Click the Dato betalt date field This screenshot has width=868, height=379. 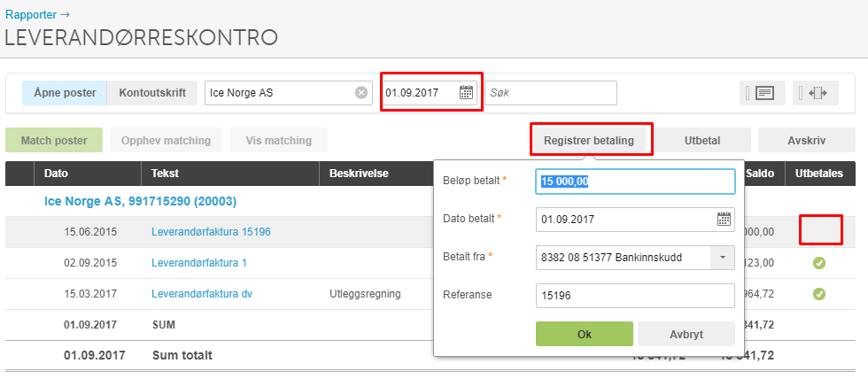pos(636,219)
